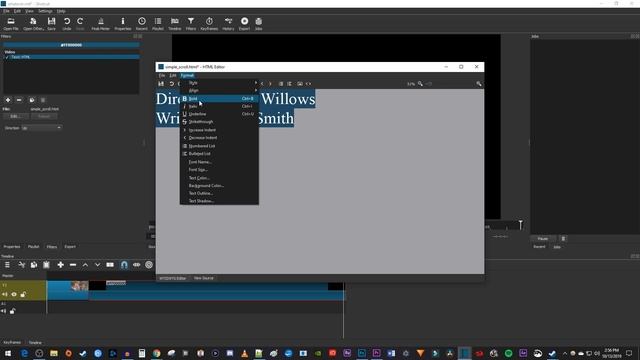Viewport: 640px width, 360px height.
Task: Expand the Style submenu in Format menu
Action: tap(219, 83)
